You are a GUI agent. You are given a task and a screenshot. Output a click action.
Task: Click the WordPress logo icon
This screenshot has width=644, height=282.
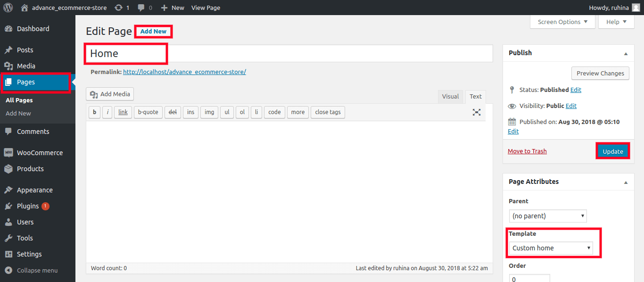(8, 8)
